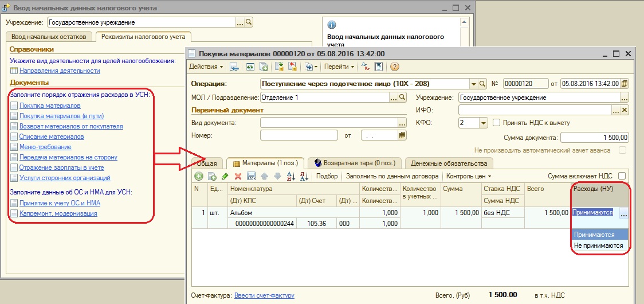Screen dimensions: 644x304
Task: Click the Дт/Кт postings icon
Action: [x=364, y=67]
